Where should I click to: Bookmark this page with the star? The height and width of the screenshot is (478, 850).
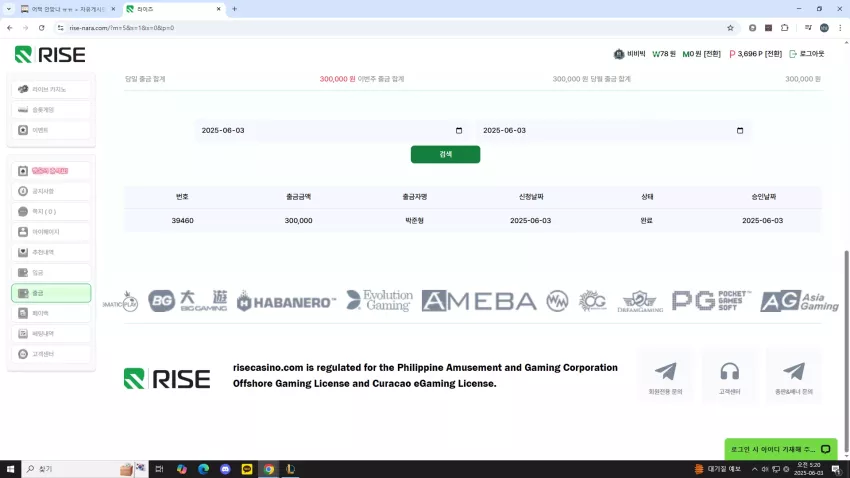(730, 28)
